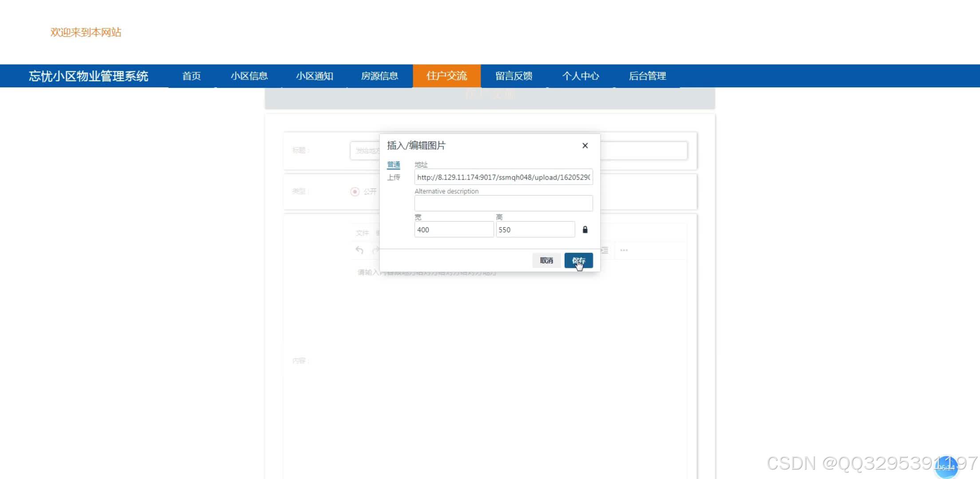Click the 宽 width field
Image resolution: width=980 pixels, height=479 pixels.
pos(454,229)
